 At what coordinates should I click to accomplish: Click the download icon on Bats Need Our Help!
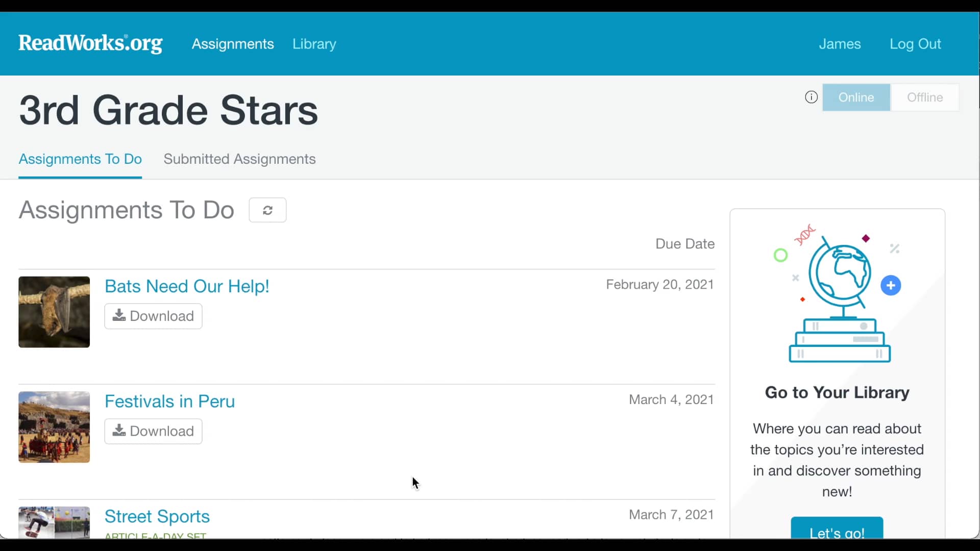[x=119, y=316]
